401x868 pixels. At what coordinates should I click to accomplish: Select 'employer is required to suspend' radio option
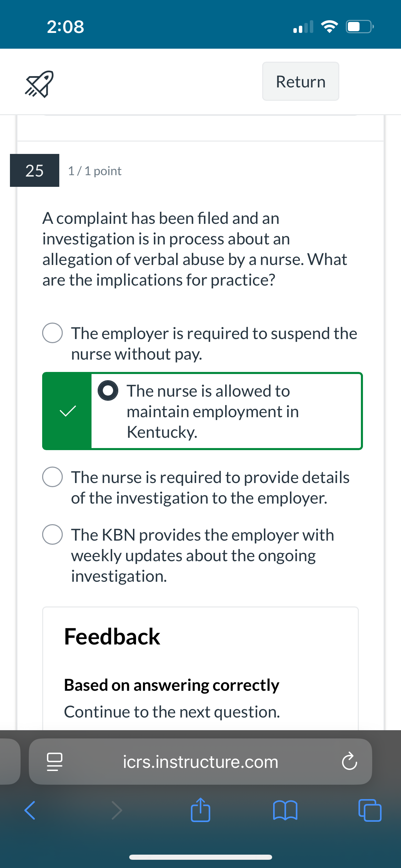point(52,333)
